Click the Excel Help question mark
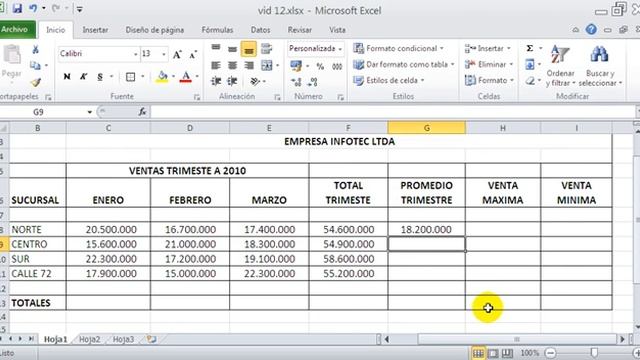The image size is (640, 360). [x=591, y=29]
